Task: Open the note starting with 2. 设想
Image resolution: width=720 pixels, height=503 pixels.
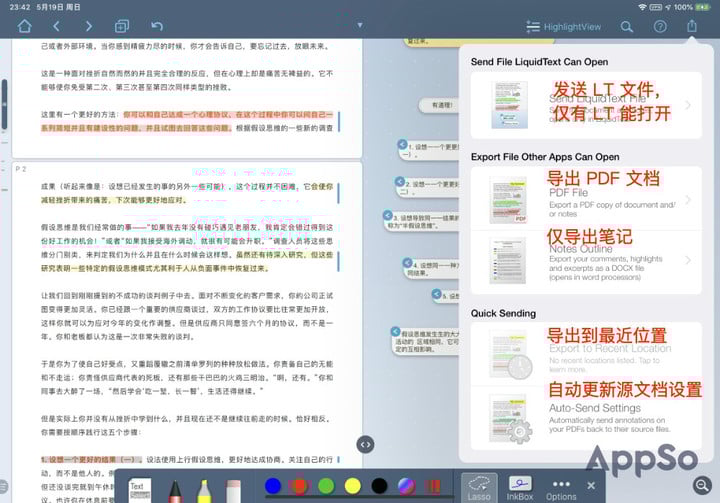Action: (x=427, y=187)
